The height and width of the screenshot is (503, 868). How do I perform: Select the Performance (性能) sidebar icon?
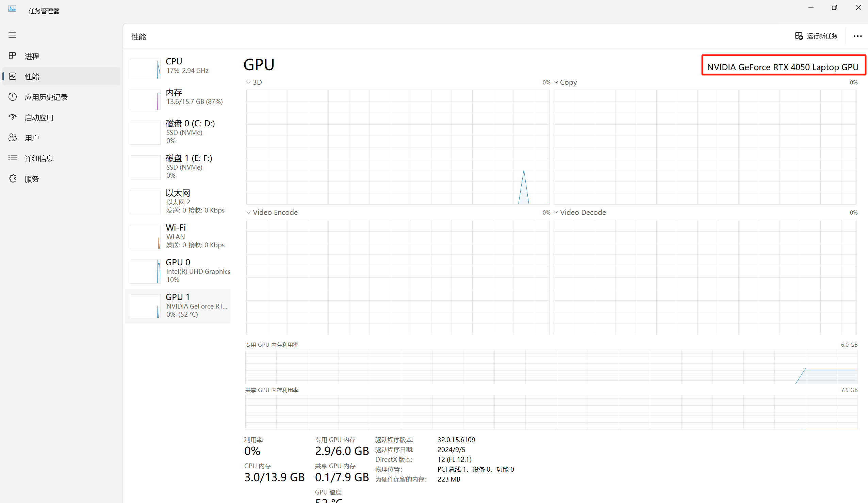[x=12, y=77]
